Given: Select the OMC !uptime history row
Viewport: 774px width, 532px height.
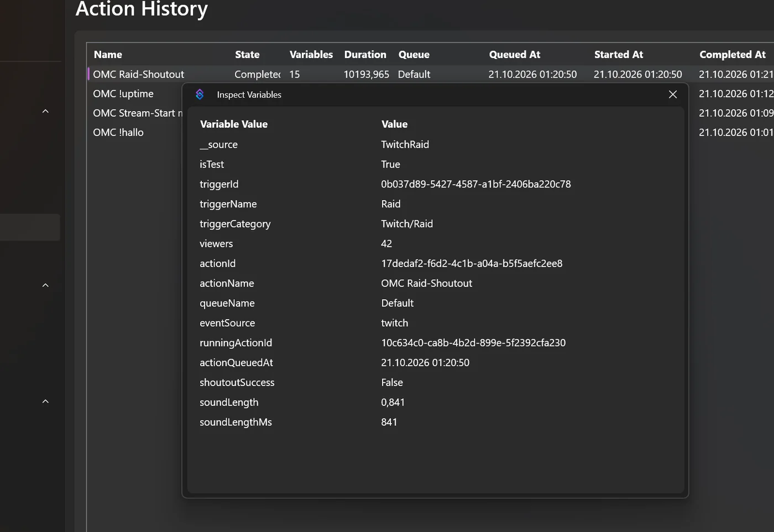Looking at the screenshot, I should click(123, 93).
